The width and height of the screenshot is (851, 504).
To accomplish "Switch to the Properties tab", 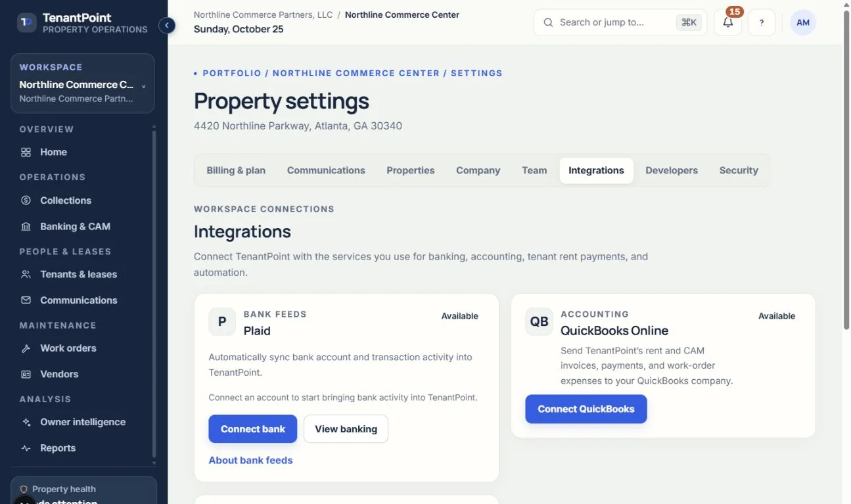I will (x=411, y=171).
